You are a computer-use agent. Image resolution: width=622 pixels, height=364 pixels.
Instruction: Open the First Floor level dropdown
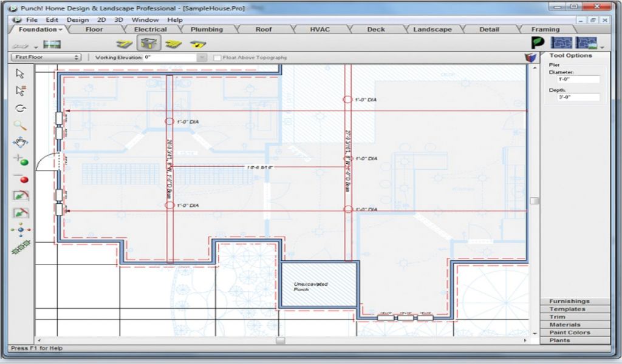[x=46, y=58]
